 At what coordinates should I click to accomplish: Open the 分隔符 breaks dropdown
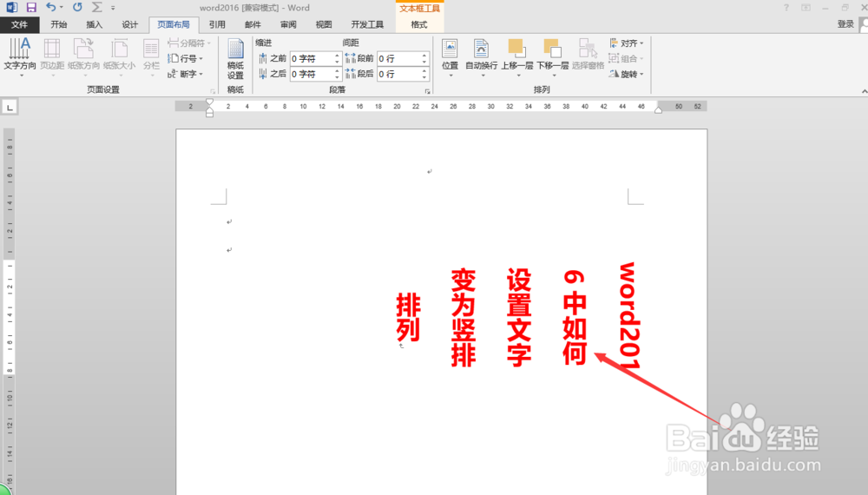(x=189, y=43)
